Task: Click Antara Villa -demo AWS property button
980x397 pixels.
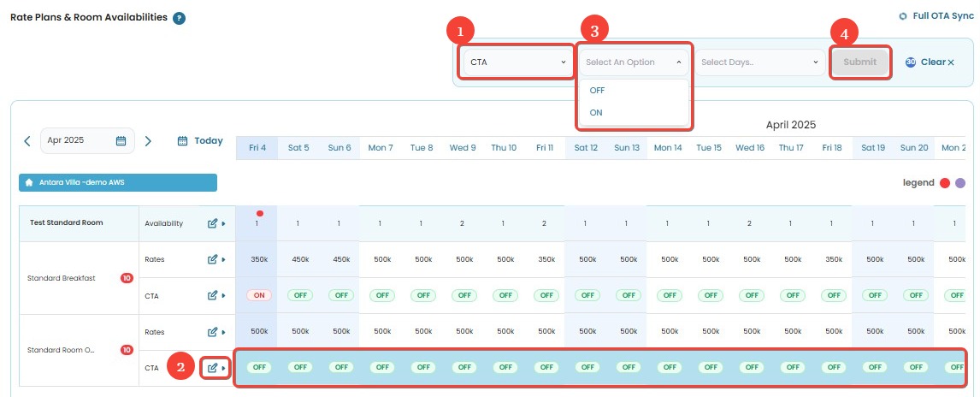Action: (x=118, y=182)
